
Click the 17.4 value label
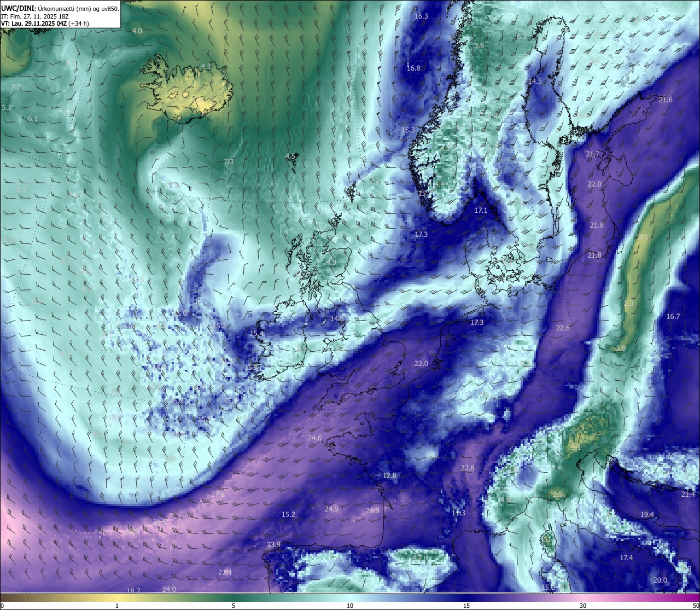tap(626, 558)
